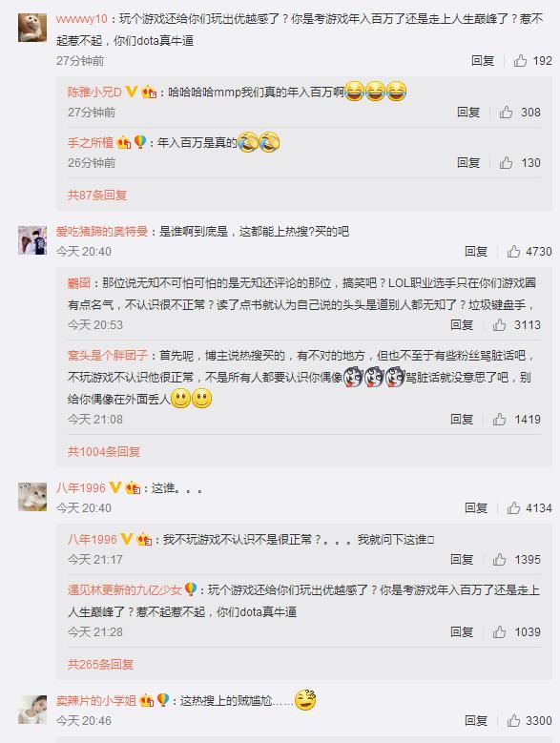Like 陈雅小兄D's reply showing 308 likes
The width and height of the screenshot is (560, 743).
click(x=506, y=113)
